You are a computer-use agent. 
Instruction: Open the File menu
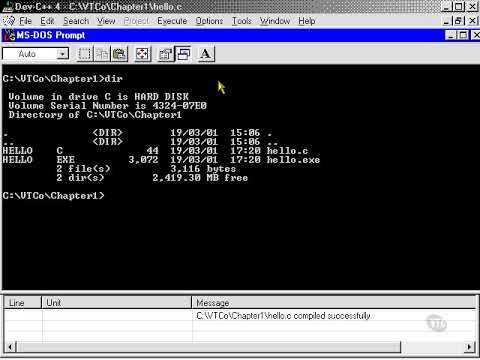tap(25, 21)
